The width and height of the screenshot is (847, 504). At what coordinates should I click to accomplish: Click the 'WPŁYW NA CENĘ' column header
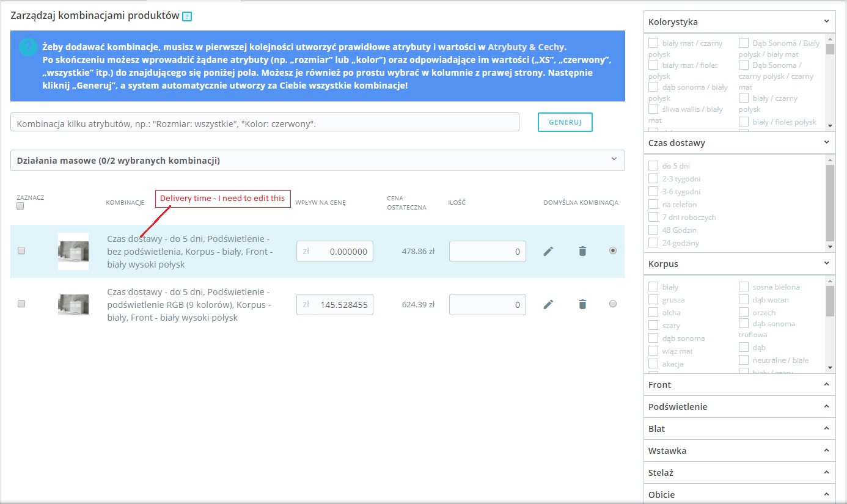[320, 203]
